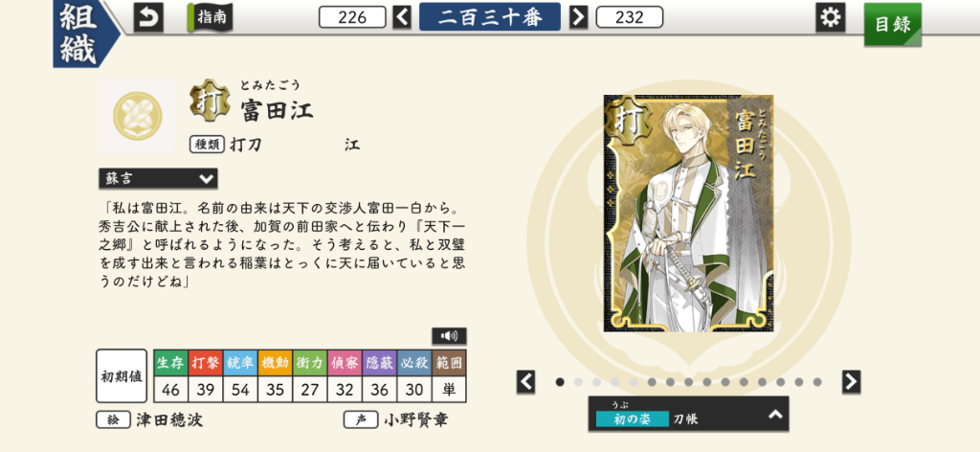Image resolution: width=980 pixels, height=452 pixels.
Task: Open the 指南 guide tab
Action: (x=210, y=17)
